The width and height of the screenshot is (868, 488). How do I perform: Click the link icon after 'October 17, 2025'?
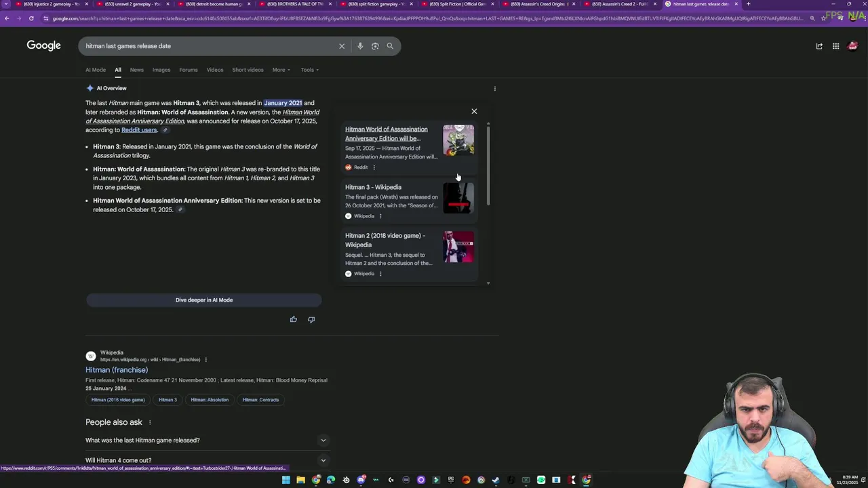[x=180, y=210]
